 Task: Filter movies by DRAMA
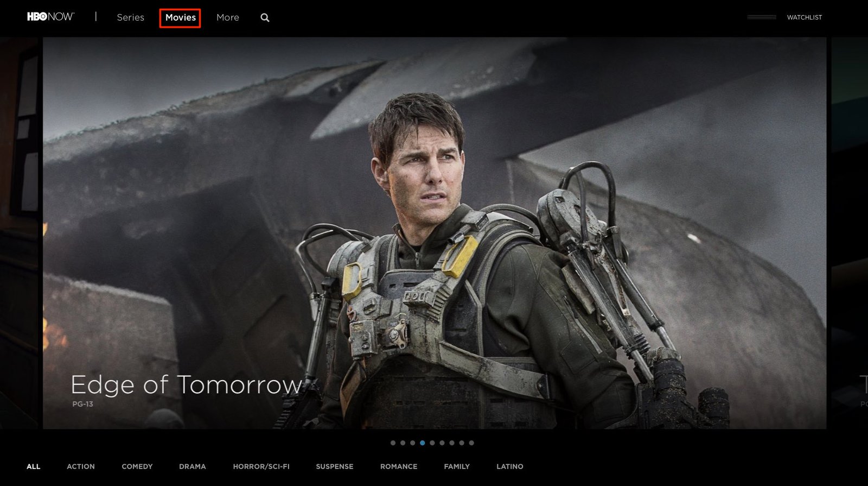coord(193,466)
